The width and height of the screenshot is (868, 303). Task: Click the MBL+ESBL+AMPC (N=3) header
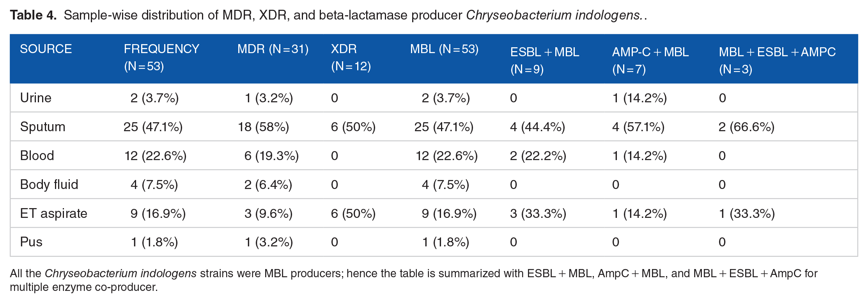pos(777,61)
